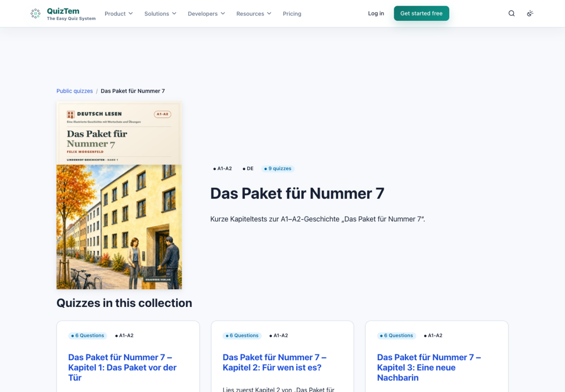Open Kapitel 1: Das Paket vor der Tür quiz
Image resolution: width=565 pixels, height=392 pixels.
coord(122,367)
